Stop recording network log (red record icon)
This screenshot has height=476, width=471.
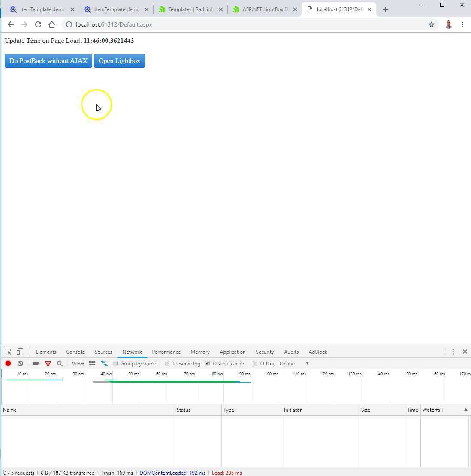point(8,363)
